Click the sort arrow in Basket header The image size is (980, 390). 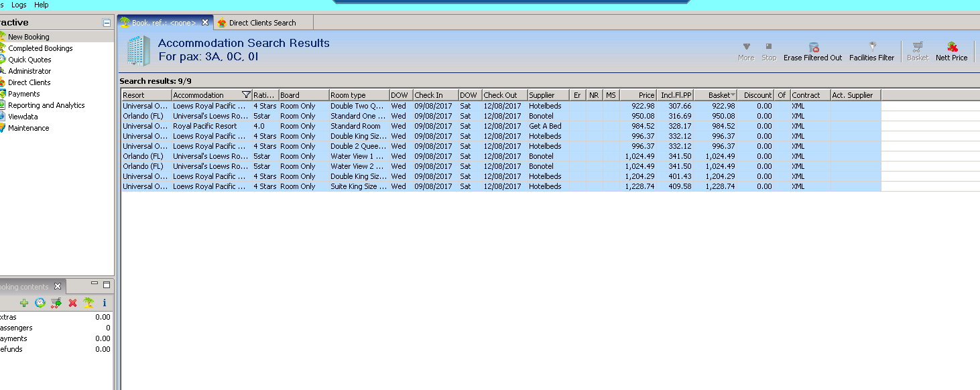point(733,95)
